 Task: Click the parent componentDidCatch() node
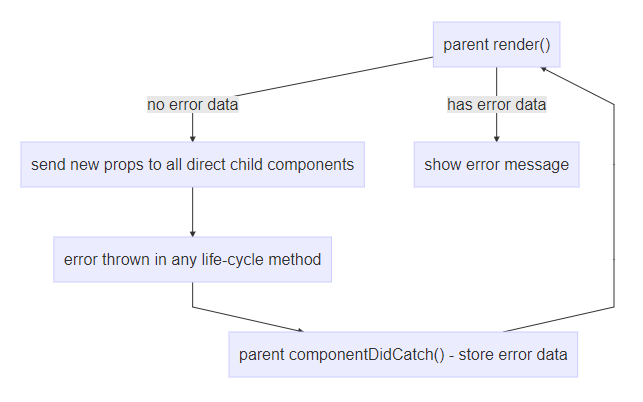(403, 354)
